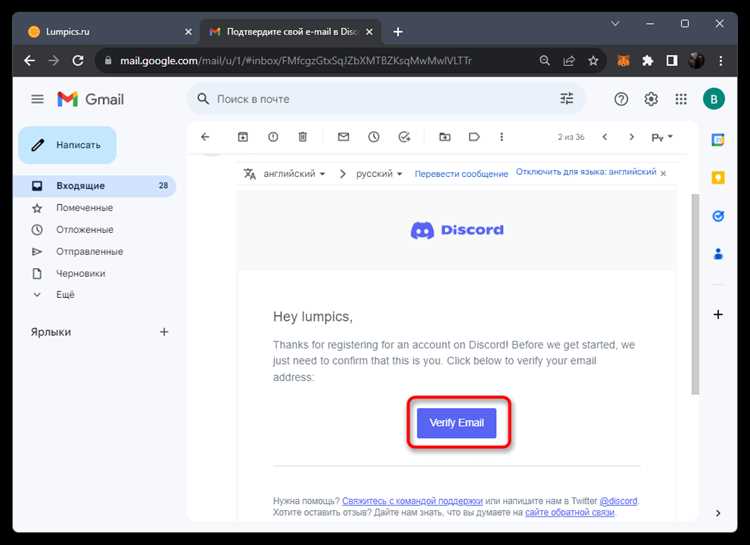Open Contacts side panel

[718, 254]
